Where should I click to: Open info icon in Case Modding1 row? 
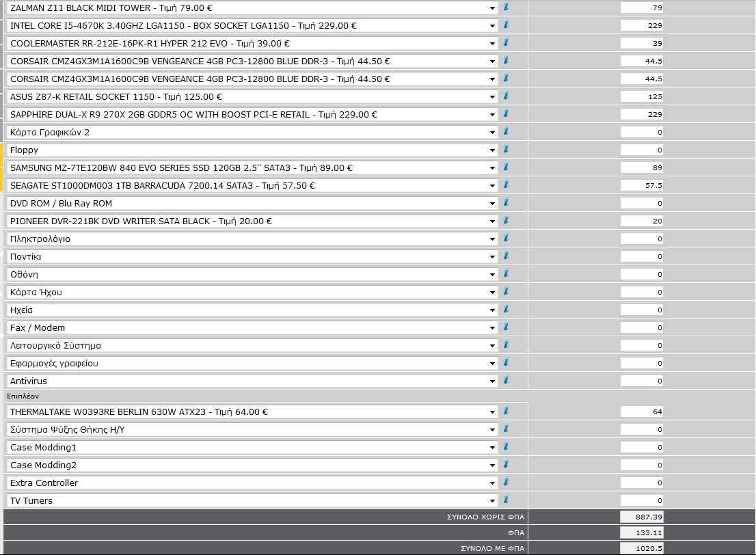tap(506, 446)
